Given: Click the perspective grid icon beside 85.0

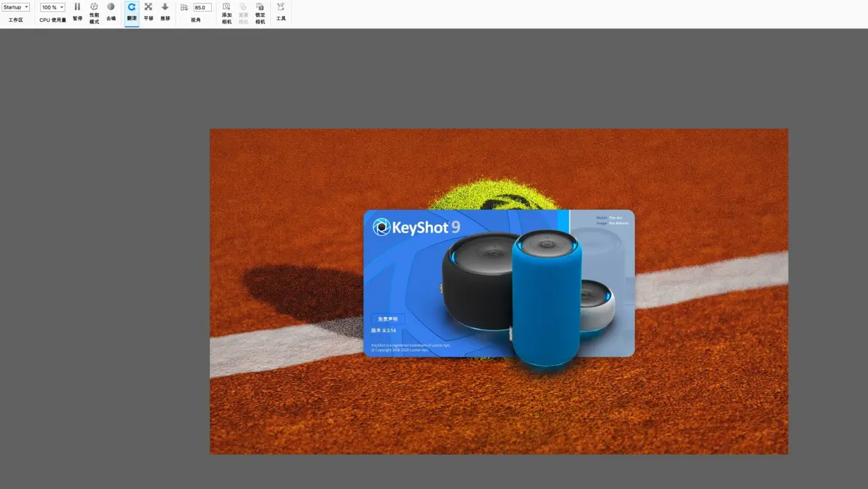Looking at the screenshot, I should pyautogui.click(x=184, y=7).
